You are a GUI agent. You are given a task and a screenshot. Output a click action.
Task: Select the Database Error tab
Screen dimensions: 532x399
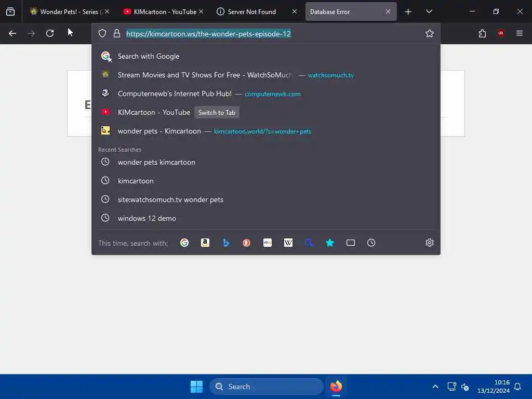[x=351, y=11]
